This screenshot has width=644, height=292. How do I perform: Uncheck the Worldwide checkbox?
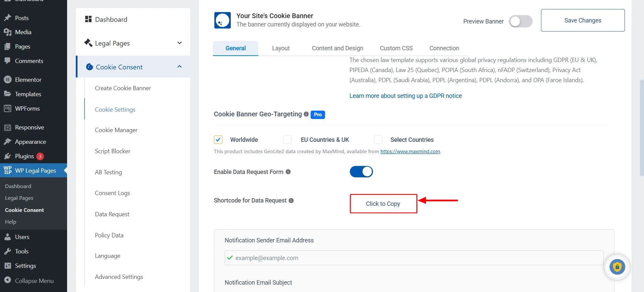pos(218,139)
